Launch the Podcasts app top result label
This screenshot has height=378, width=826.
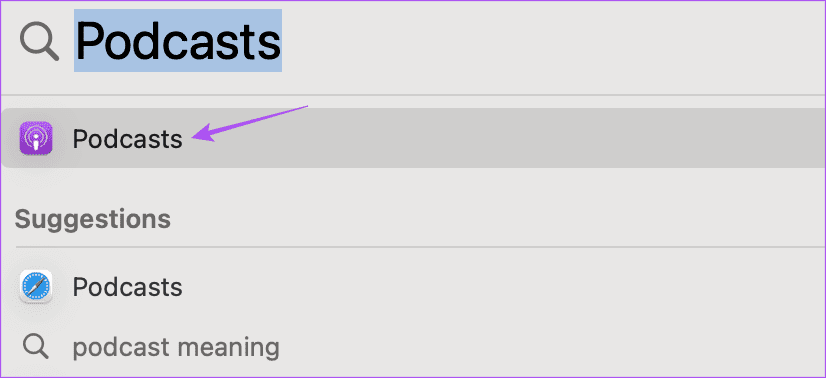pyautogui.click(x=127, y=139)
